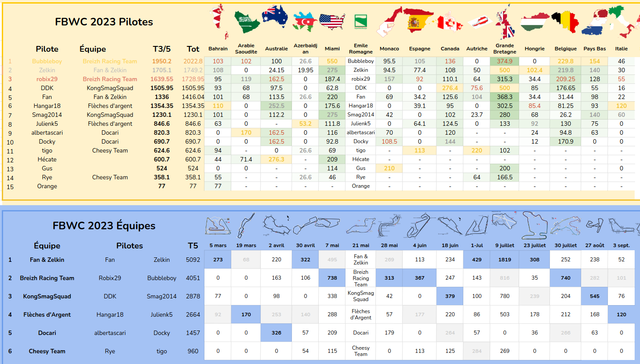The image size is (640, 364).
Task: Click the circuit layout above 30 juillet
Action: pyautogui.click(x=565, y=226)
